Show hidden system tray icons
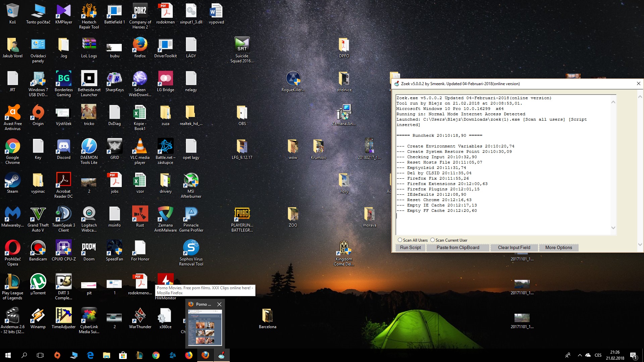Image resolution: width=644 pixels, height=362 pixels. coord(580,355)
